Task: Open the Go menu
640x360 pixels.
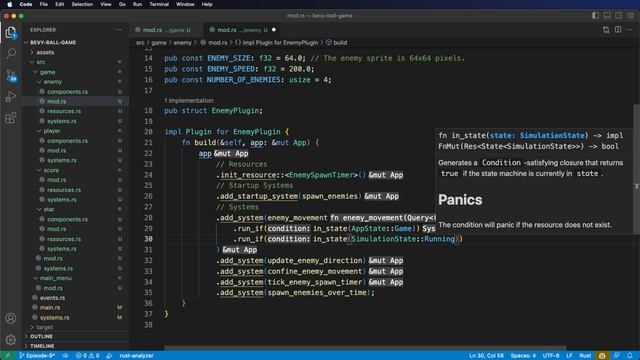Action: point(122,4)
